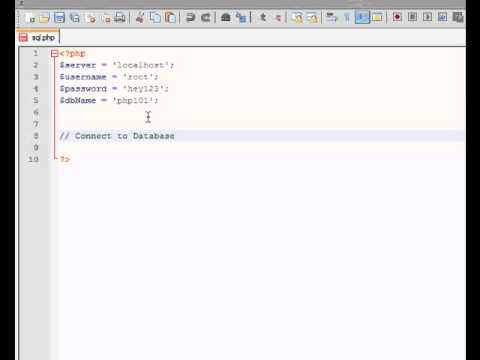The image size is (480, 360).
Task: Toggle the highlighted indent guide button
Action: 362,18
